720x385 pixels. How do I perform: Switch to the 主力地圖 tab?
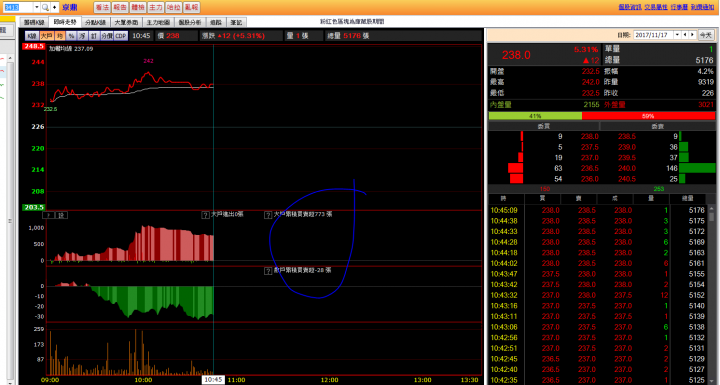(158, 22)
